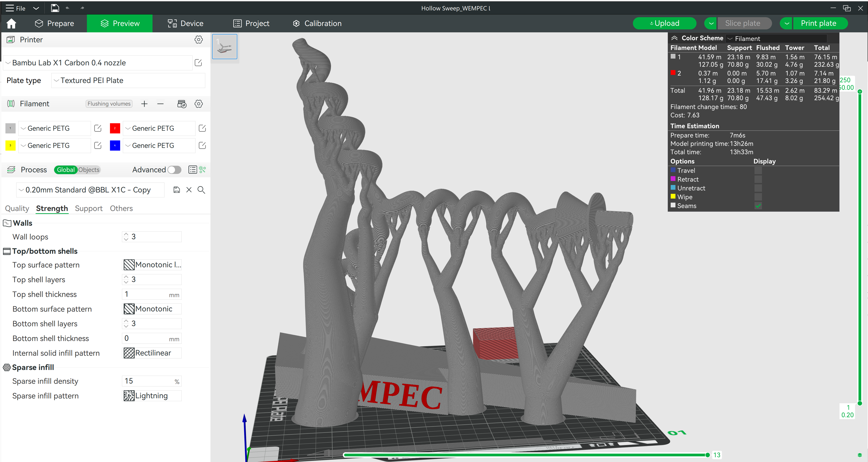The width and height of the screenshot is (868, 462).
Task: Discard process preset changes with X icon
Action: pos(189,190)
